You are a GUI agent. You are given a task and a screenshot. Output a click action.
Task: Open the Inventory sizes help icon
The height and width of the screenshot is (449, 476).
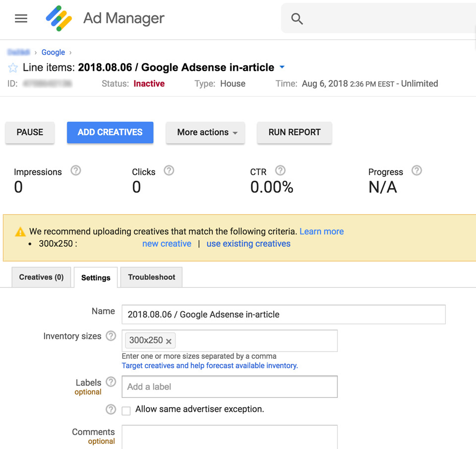tap(111, 336)
